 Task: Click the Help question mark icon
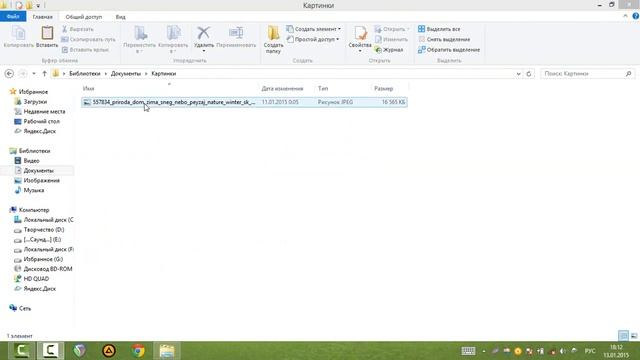[636, 16]
